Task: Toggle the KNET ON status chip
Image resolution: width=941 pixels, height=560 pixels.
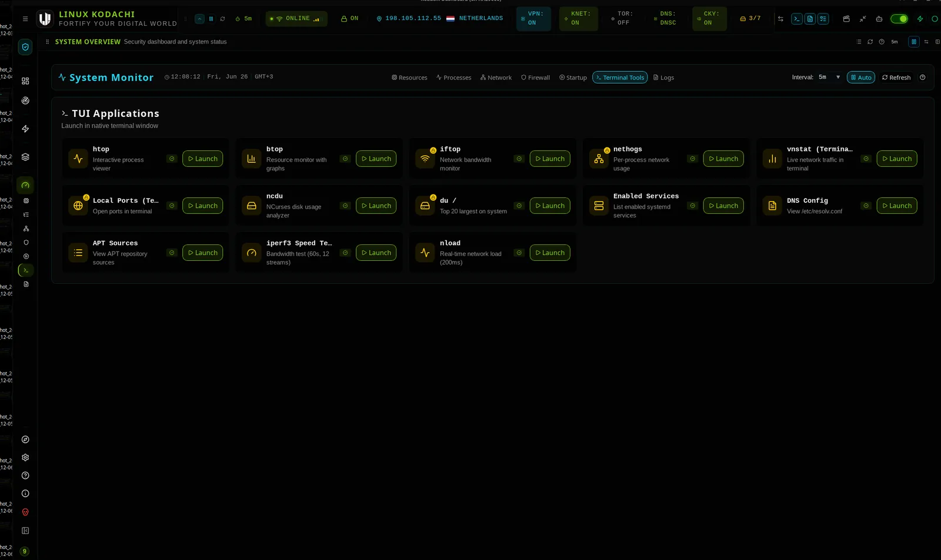Action: click(x=579, y=19)
